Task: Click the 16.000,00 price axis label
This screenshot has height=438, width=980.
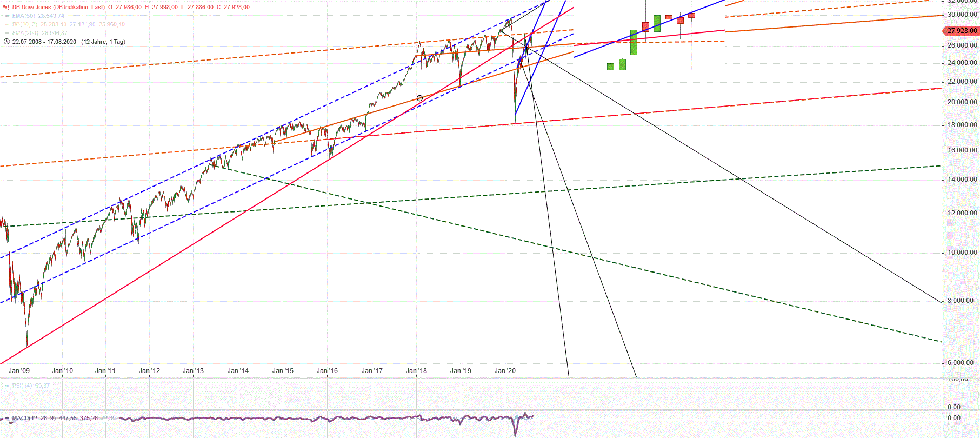Action: point(962,150)
